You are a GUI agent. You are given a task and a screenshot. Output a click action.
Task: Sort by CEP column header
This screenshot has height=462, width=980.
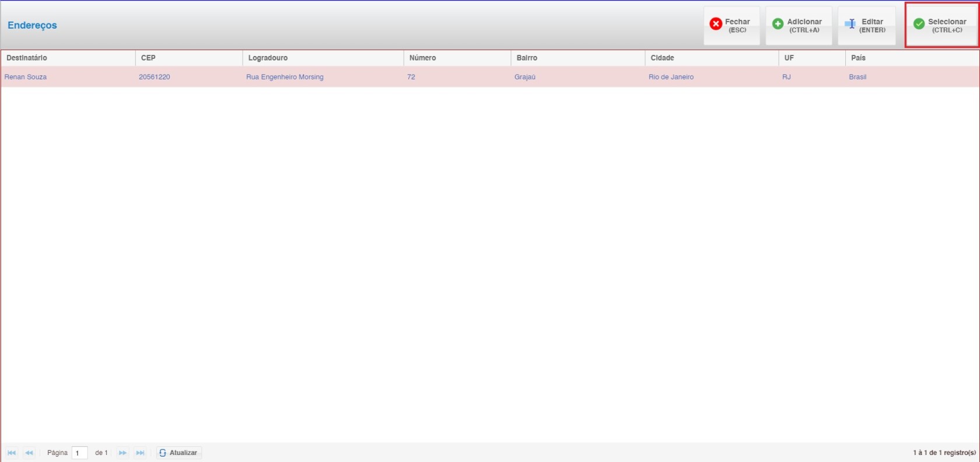point(148,58)
